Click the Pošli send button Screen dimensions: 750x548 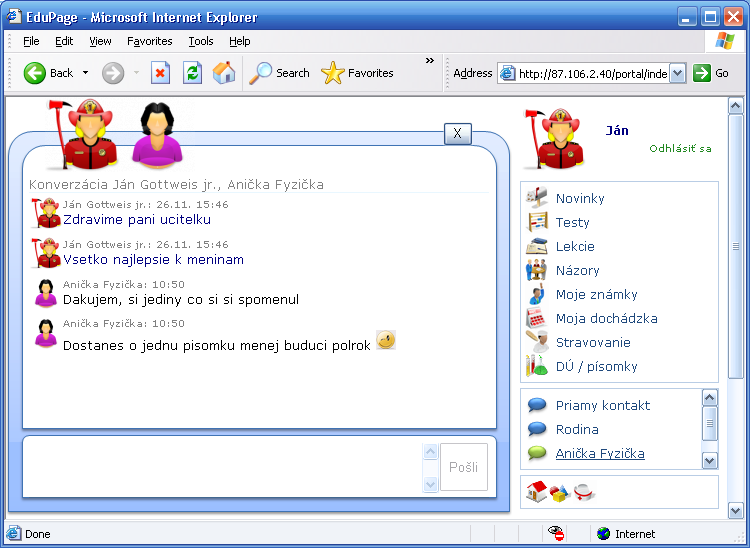click(463, 467)
